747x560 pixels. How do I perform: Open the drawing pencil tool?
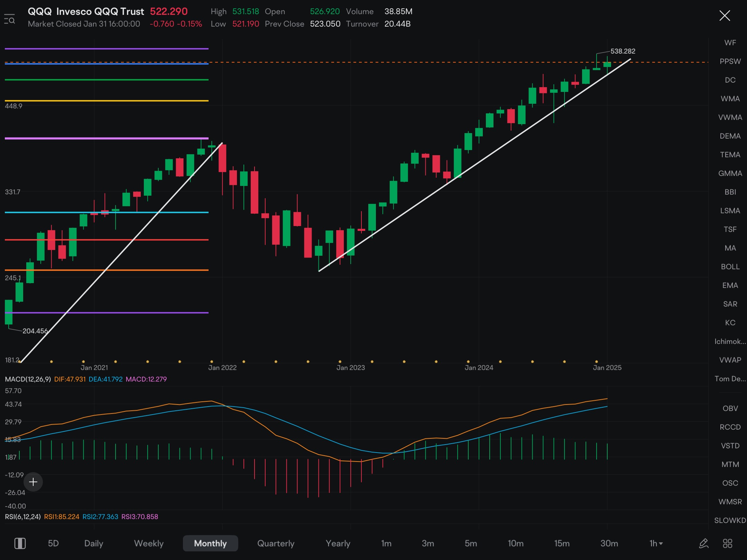coord(704,543)
